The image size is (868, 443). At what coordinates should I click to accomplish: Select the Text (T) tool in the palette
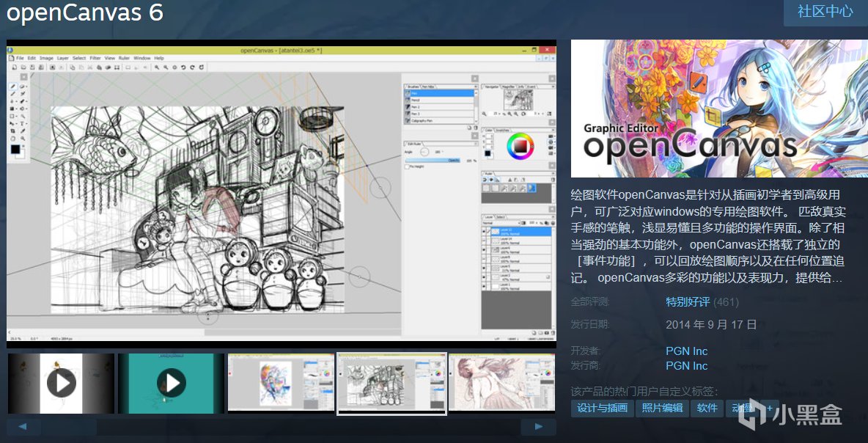pyautogui.click(x=22, y=123)
